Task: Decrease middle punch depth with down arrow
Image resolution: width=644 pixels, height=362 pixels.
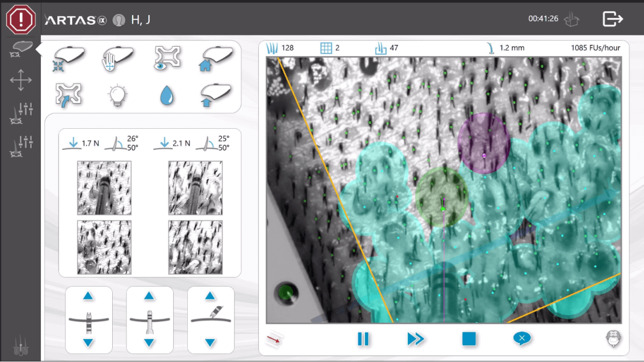Action: [x=149, y=343]
